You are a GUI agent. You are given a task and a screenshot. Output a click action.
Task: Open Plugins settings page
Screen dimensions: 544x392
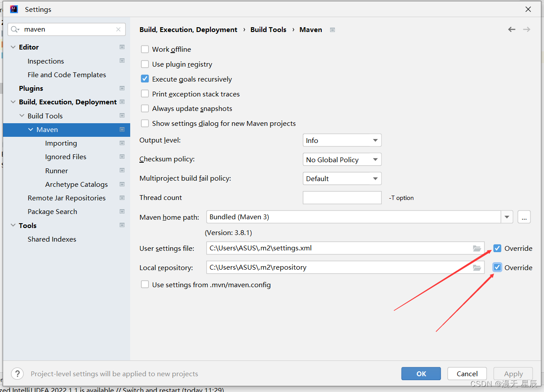point(31,88)
